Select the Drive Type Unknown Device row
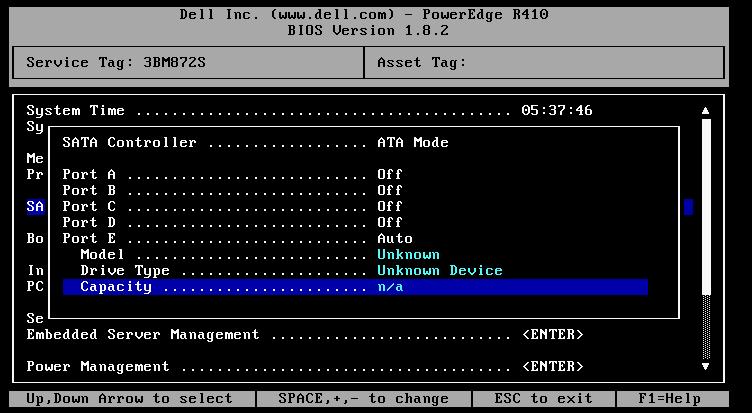The image size is (752, 413). click(x=291, y=271)
